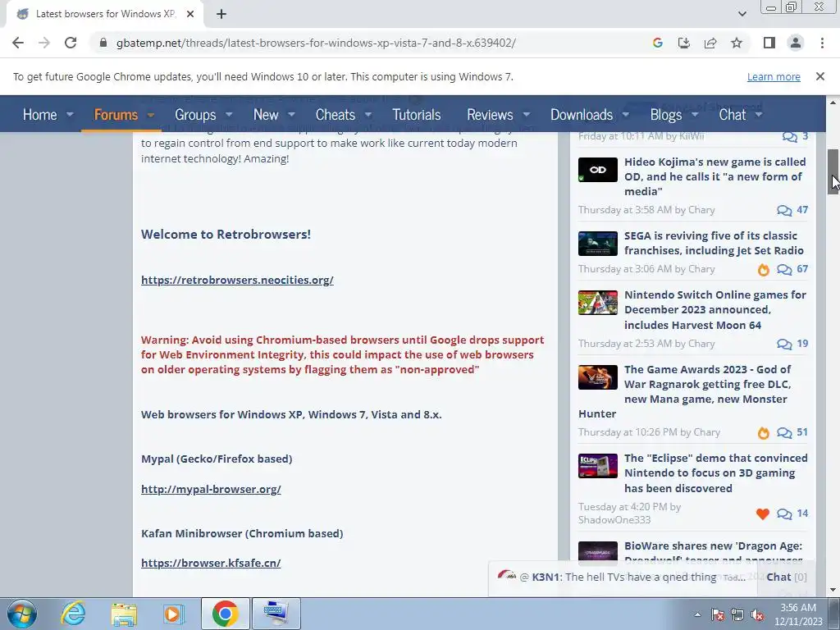840x630 pixels.
Task: Open Learn more about Chrome updates
Action: pyautogui.click(x=774, y=76)
